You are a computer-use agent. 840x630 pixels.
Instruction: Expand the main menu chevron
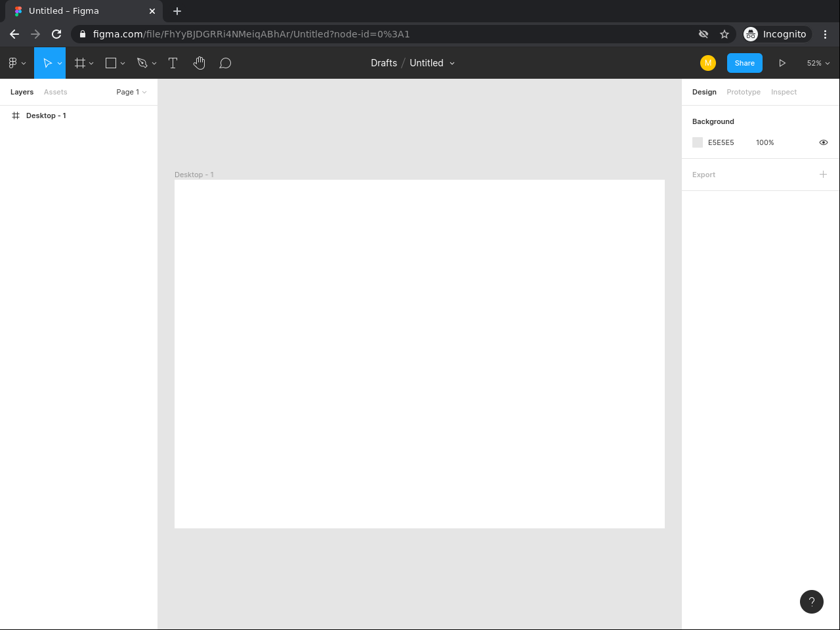pyautogui.click(x=24, y=64)
